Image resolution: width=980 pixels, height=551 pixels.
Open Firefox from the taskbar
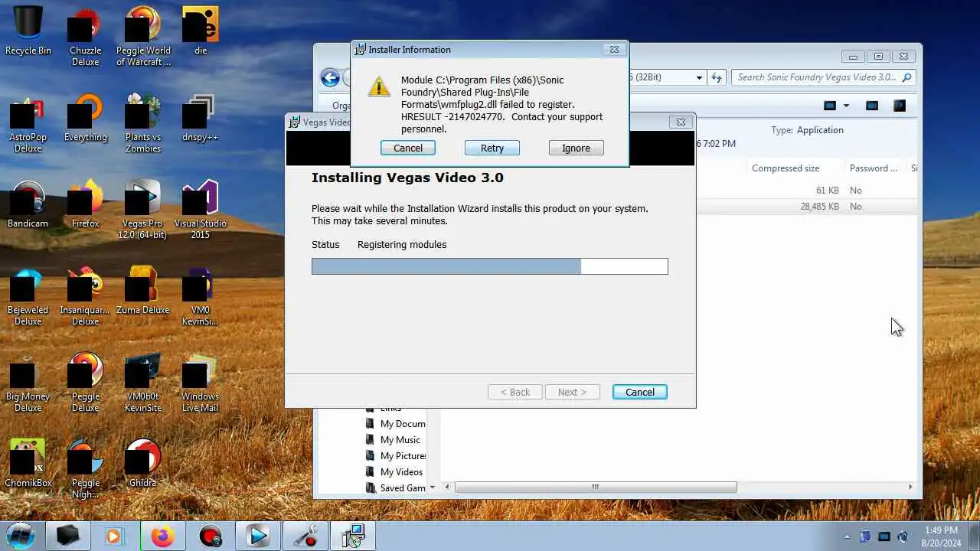coord(162,536)
